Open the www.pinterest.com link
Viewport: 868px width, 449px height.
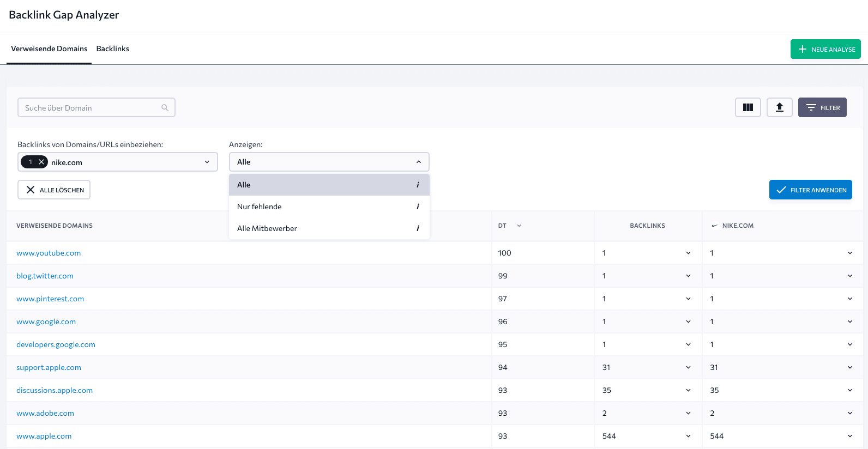pyautogui.click(x=50, y=299)
